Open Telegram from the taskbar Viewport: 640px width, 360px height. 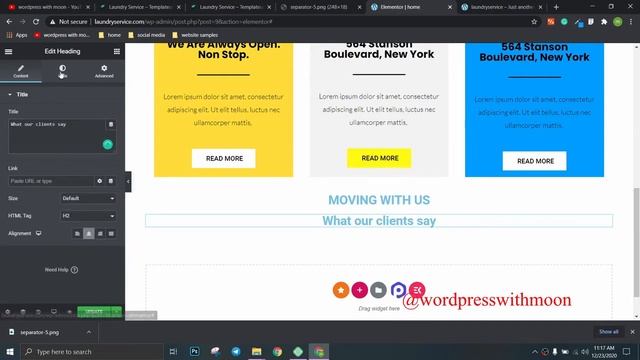[x=236, y=351]
